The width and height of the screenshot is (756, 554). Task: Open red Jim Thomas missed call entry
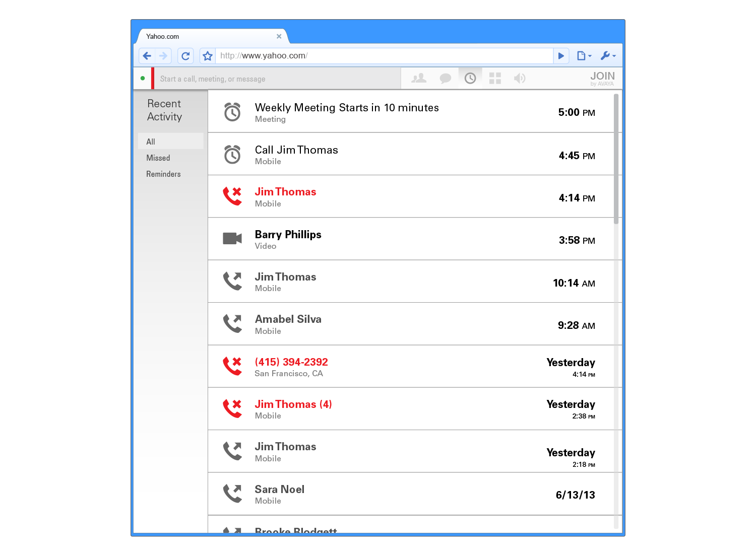(x=411, y=196)
